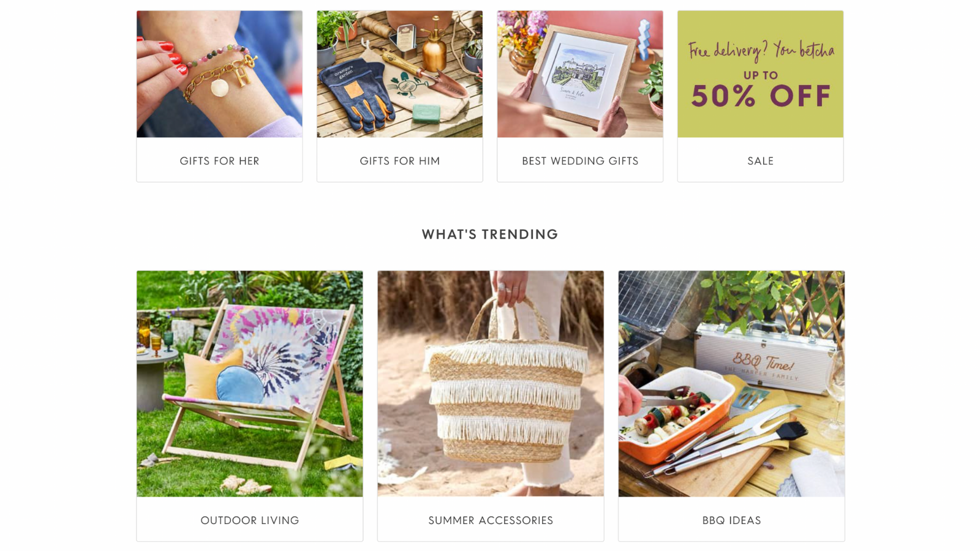Open the Gifts For Him gardening image
Viewport: 980px width, 551px height.
tap(399, 74)
